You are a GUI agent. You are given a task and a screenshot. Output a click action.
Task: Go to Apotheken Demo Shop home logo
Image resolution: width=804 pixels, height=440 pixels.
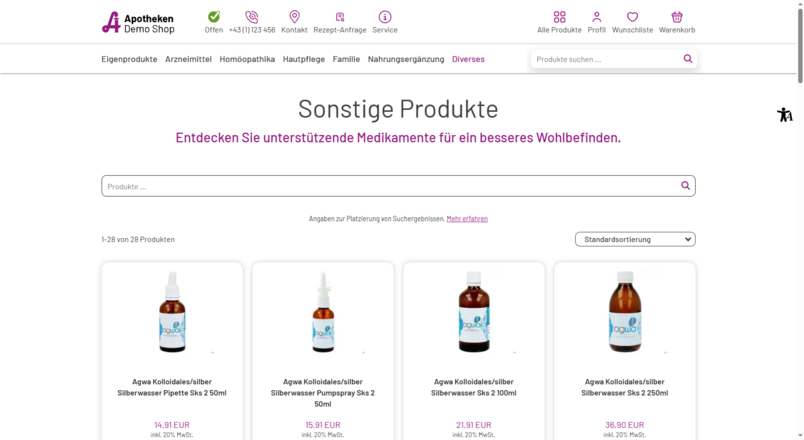click(x=138, y=23)
